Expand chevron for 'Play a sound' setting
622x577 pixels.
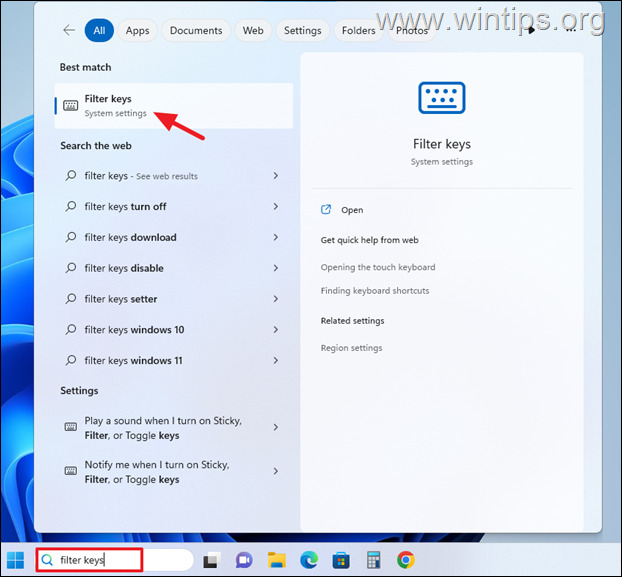coord(276,427)
